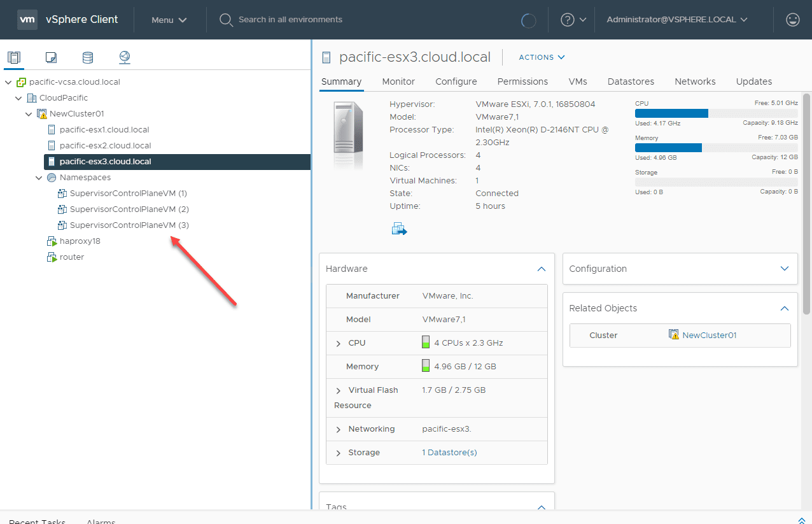Click the 1 Datastore(s) link

click(449, 453)
